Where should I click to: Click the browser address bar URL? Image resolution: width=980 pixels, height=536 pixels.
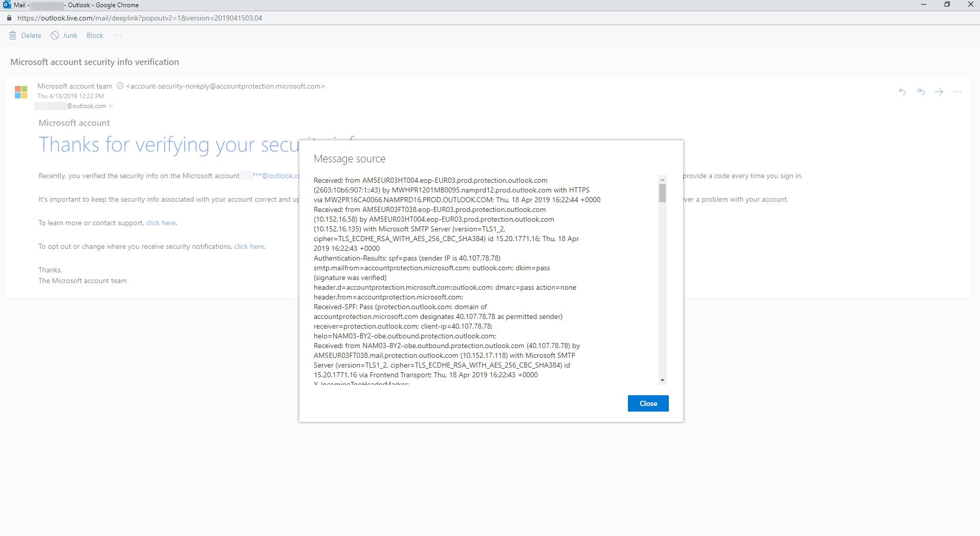coord(139,18)
